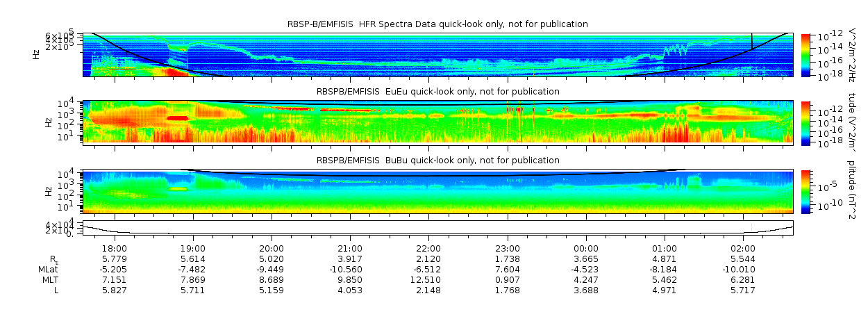The height and width of the screenshot is (312, 868).
Task: Select the 21:00 time axis label
Action: click(350, 248)
